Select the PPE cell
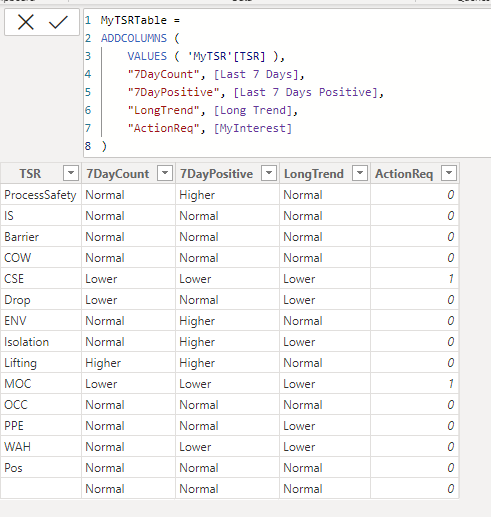The image size is (491, 517). [40, 426]
